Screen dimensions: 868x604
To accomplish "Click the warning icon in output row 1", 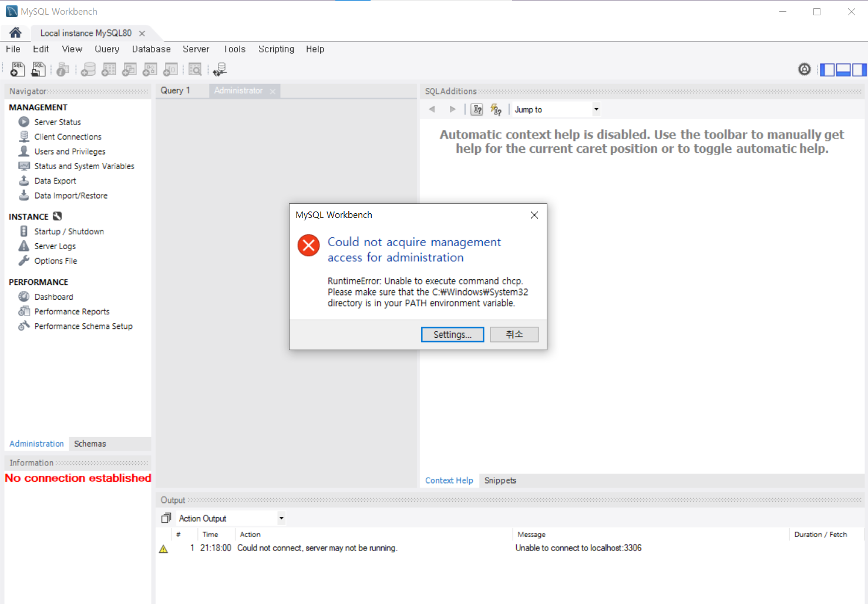I will [163, 549].
